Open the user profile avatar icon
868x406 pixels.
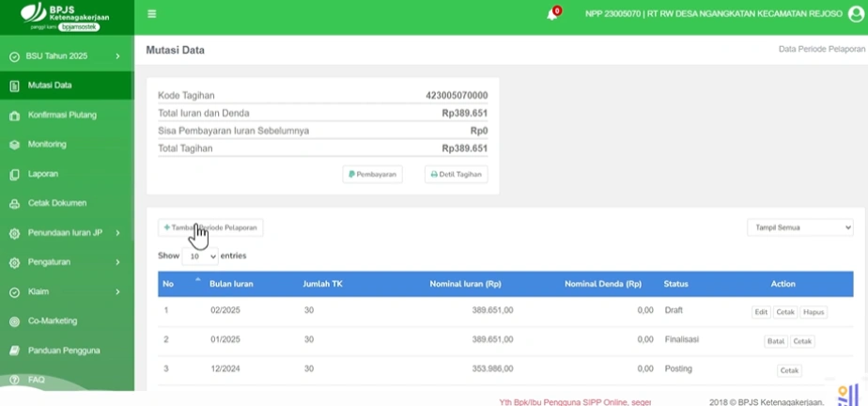[x=856, y=14]
